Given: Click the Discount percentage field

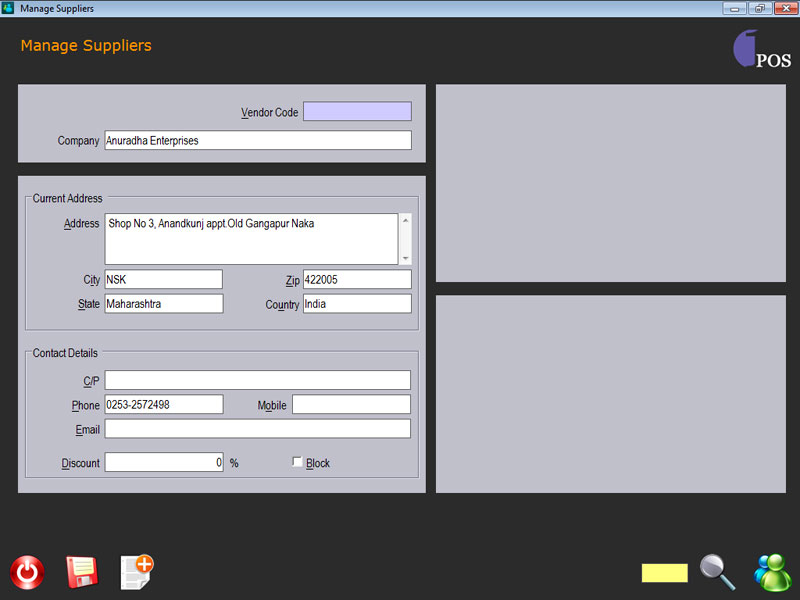Looking at the screenshot, I should point(163,463).
